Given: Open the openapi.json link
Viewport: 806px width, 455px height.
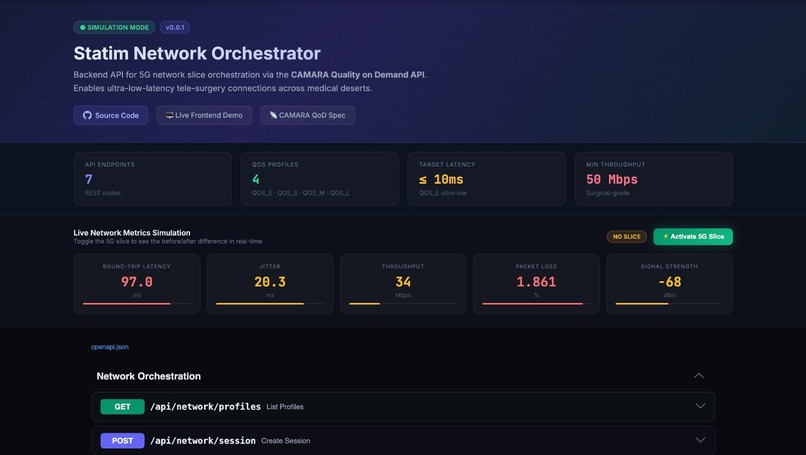Looking at the screenshot, I should [109, 347].
